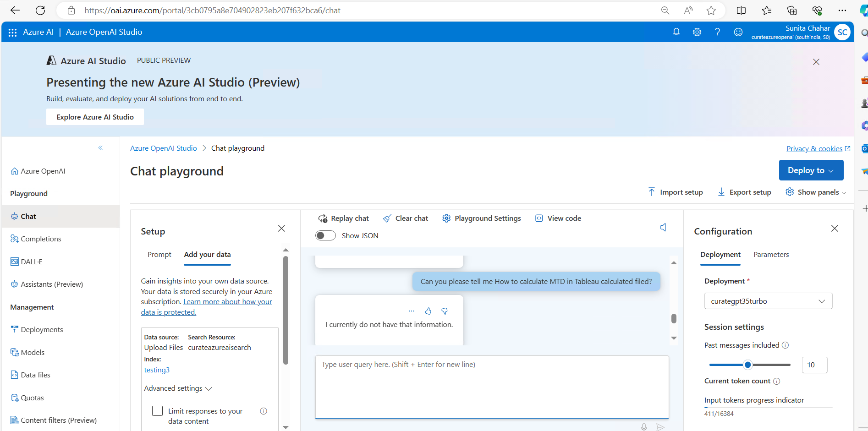Open notifications bell icon
The image size is (868, 431).
[676, 32]
